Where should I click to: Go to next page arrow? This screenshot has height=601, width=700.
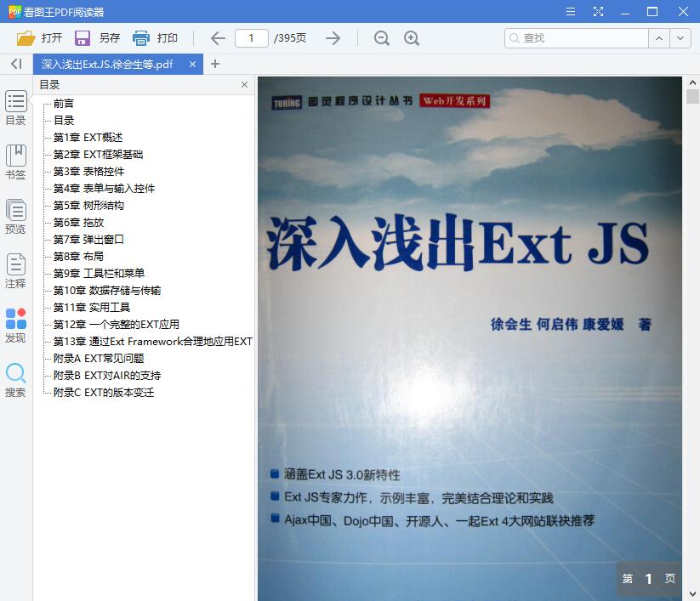333,38
